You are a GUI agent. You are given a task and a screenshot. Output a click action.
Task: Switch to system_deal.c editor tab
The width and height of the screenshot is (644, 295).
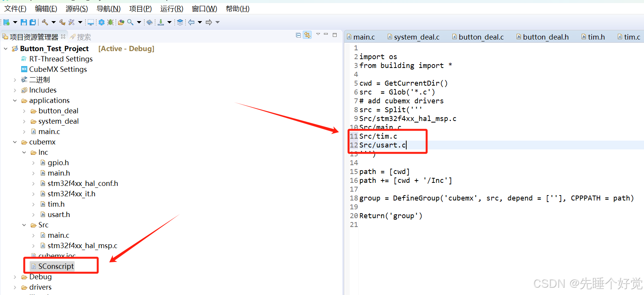[414, 37]
